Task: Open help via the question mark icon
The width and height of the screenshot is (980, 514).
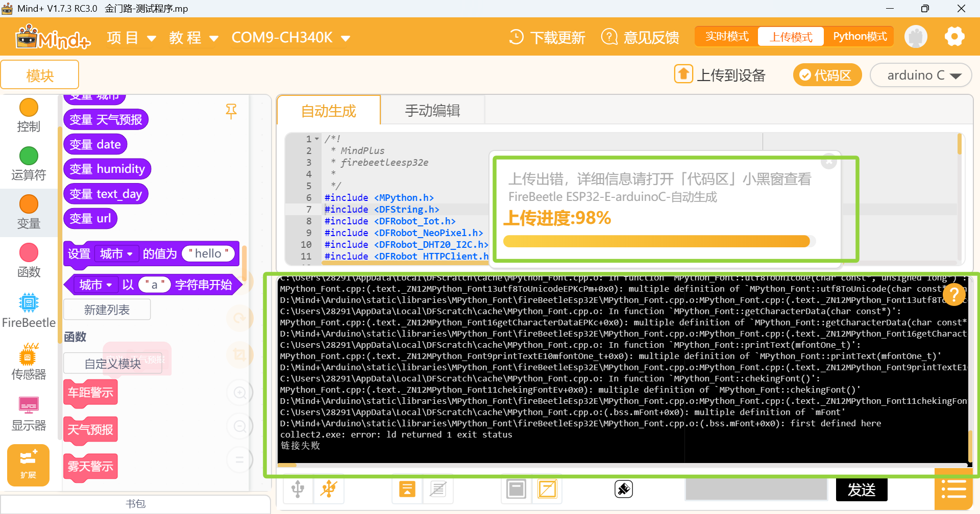Action: point(954,294)
